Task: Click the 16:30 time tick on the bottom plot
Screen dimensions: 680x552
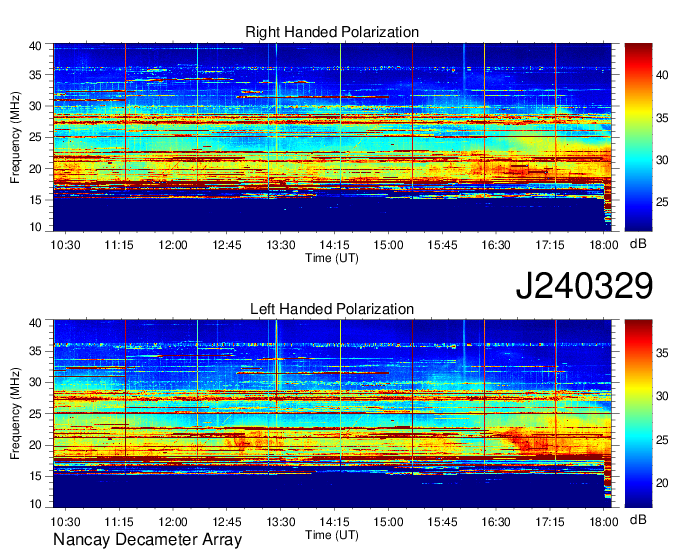Action: click(496, 522)
